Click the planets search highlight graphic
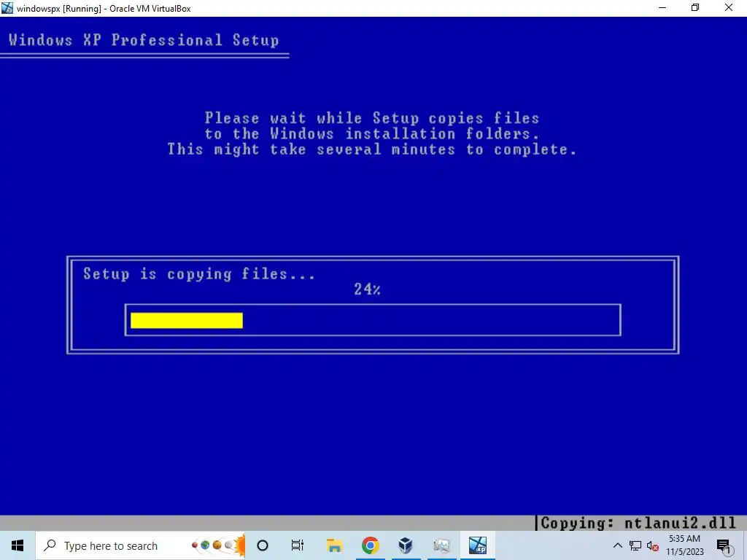 click(218, 545)
